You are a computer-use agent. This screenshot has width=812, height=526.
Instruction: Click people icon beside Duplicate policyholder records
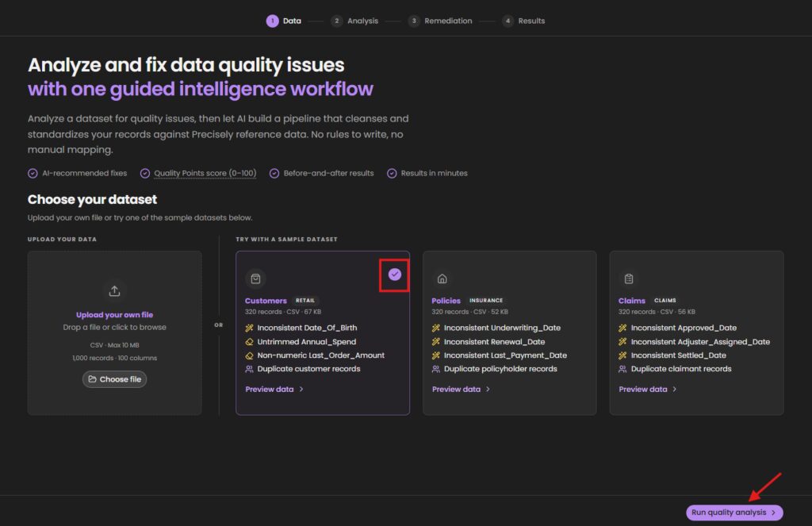pos(436,369)
